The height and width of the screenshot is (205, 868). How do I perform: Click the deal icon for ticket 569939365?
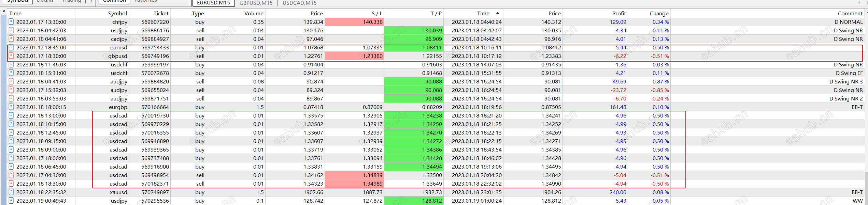pyautogui.click(x=11, y=149)
